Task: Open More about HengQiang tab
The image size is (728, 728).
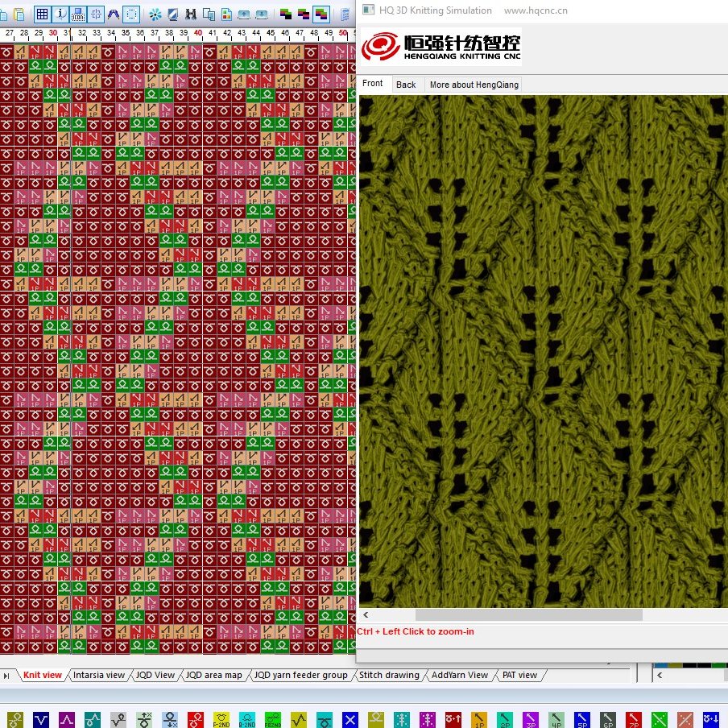Action: point(474,85)
